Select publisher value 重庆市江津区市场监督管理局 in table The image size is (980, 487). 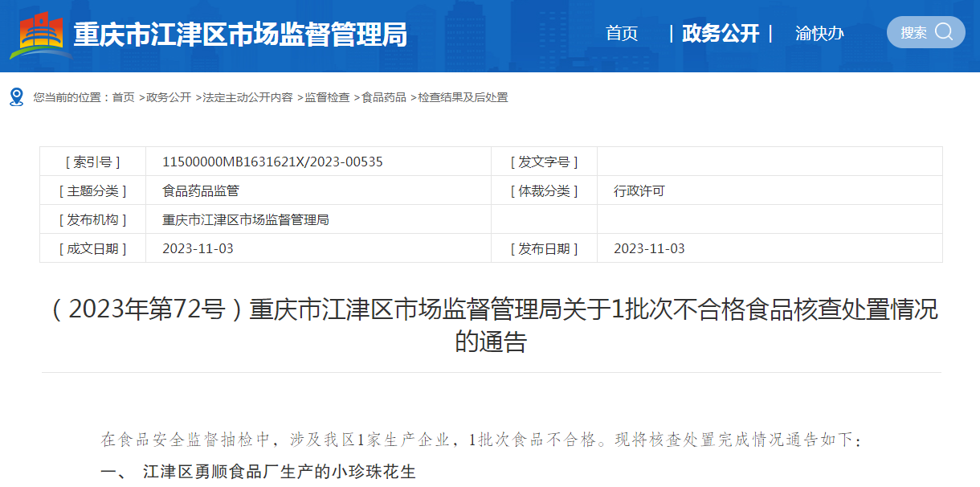coord(246,219)
